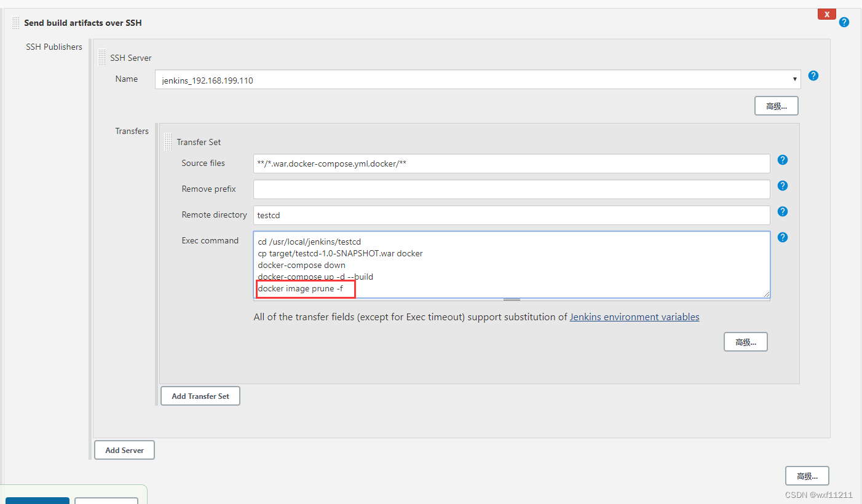Click the 高级 button below Add Server
This screenshot has width=862, height=504.
[x=807, y=476]
